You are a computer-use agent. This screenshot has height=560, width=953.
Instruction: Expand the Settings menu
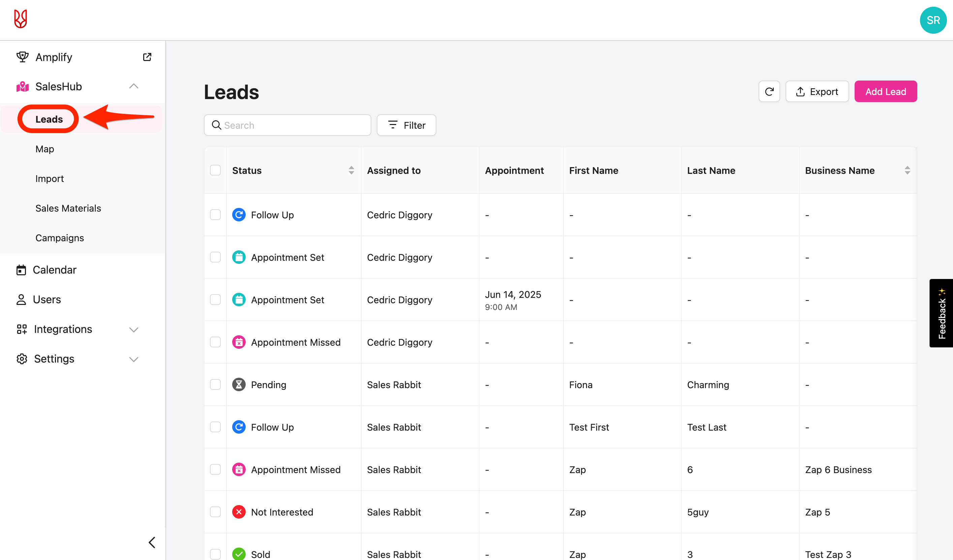pyautogui.click(x=133, y=359)
